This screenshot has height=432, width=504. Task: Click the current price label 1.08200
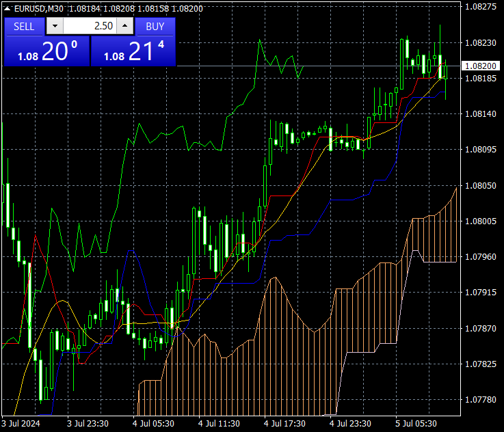481,66
